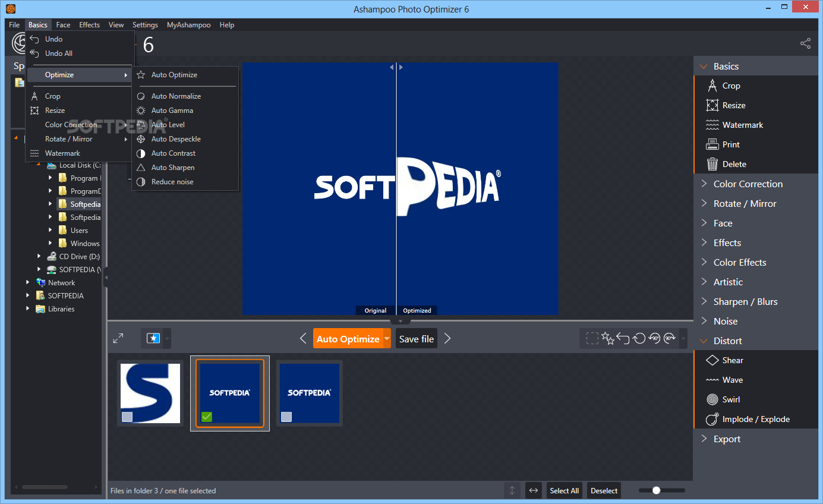Open the MyAshampoo menu

pyautogui.click(x=188, y=25)
